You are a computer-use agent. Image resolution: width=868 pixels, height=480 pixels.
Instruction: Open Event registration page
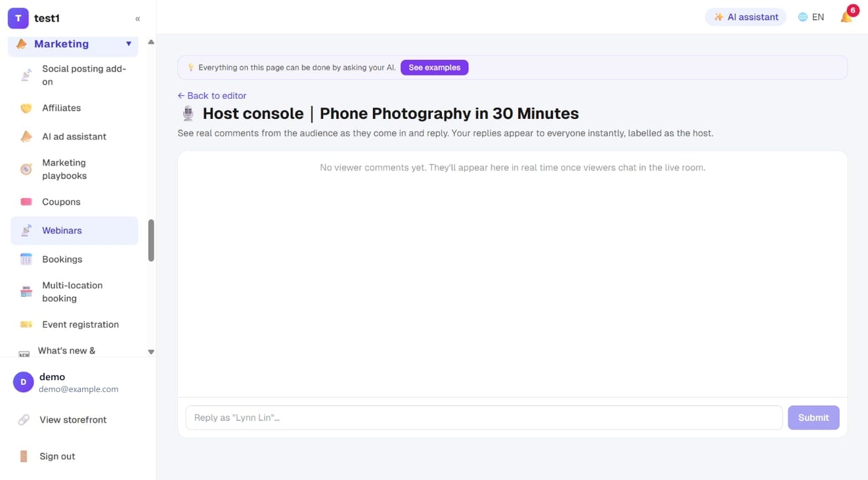pyautogui.click(x=74, y=324)
